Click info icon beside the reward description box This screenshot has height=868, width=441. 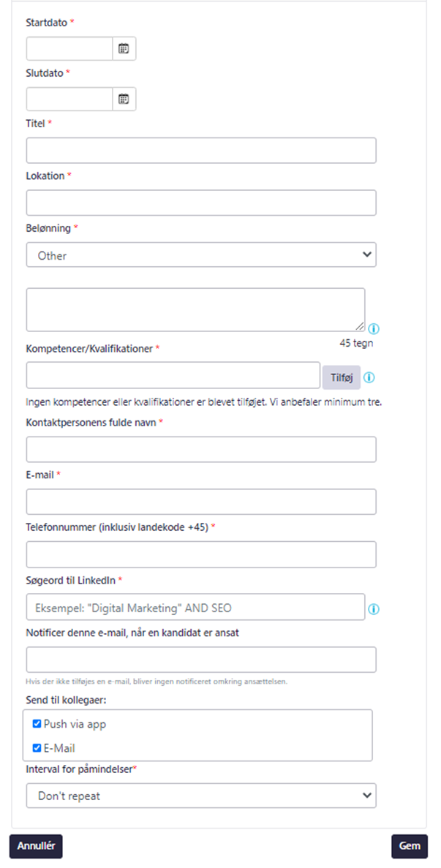[373, 328]
